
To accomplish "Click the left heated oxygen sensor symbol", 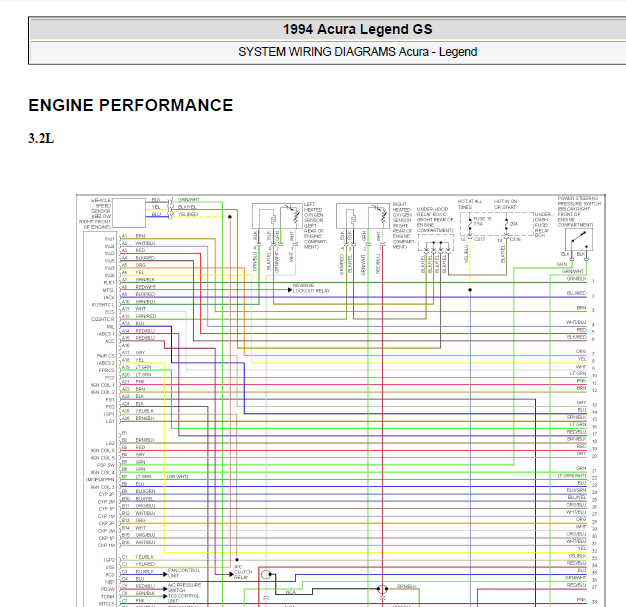I will point(277,216).
